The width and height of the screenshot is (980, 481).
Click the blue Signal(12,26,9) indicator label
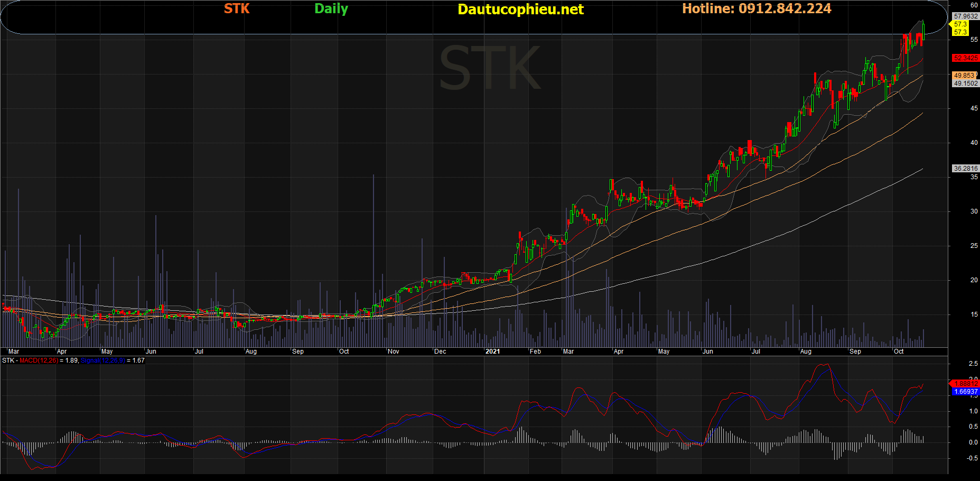102,360
